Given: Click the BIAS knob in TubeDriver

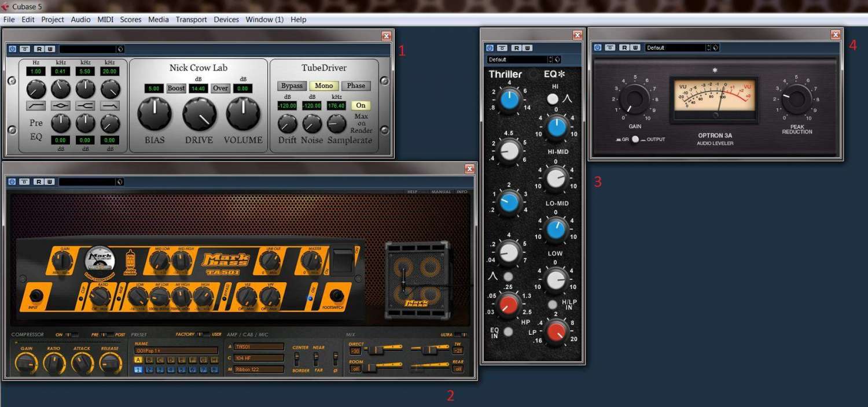Looking at the screenshot, I should (x=155, y=113).
